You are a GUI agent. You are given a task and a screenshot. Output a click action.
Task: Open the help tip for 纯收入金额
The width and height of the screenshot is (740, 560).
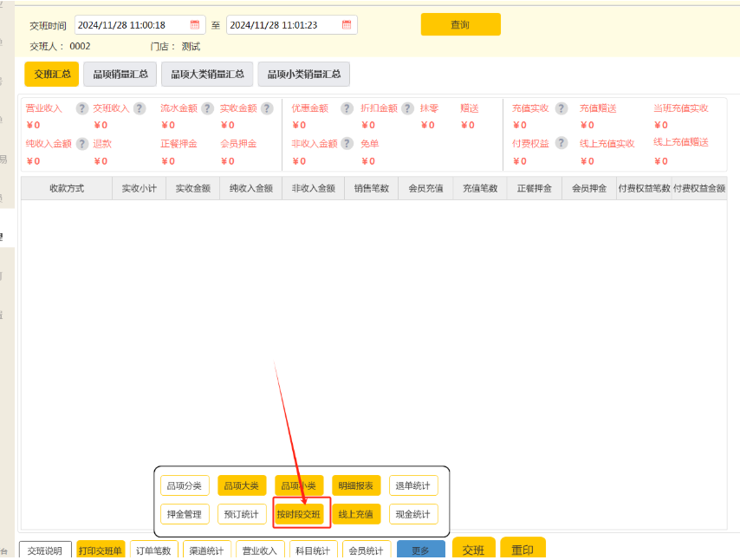click(x=82, y=144)
